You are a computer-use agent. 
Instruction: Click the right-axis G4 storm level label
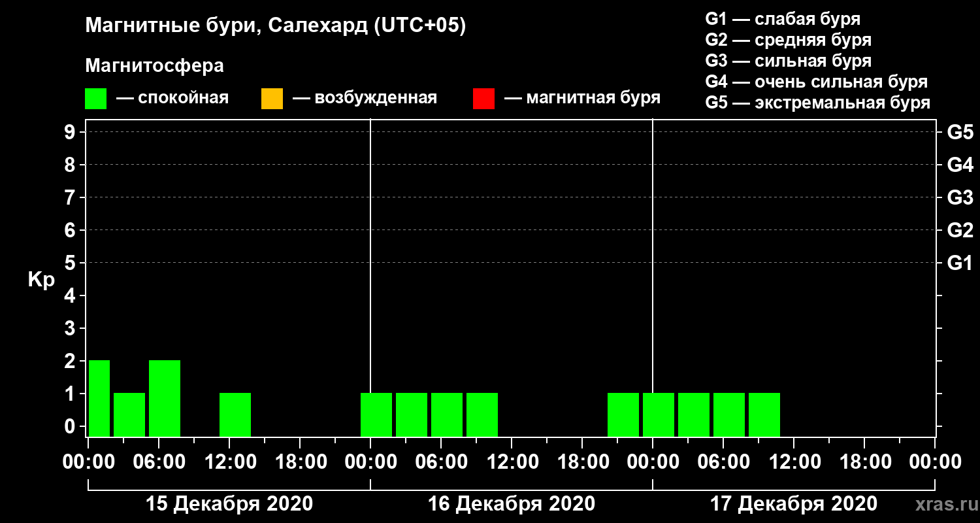coord(960,165)
